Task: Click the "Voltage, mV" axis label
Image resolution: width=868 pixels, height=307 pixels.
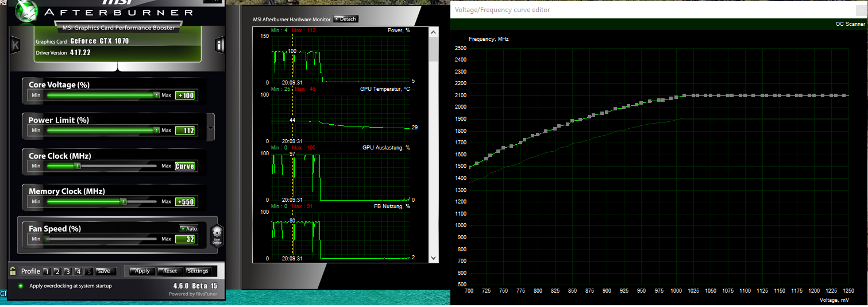Action: pyautogui.click(x=834, y=300)
